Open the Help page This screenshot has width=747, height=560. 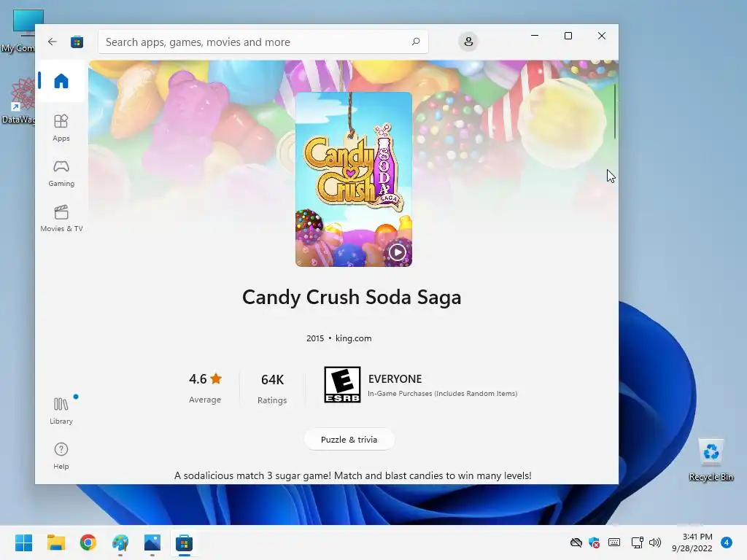point(61,456)
